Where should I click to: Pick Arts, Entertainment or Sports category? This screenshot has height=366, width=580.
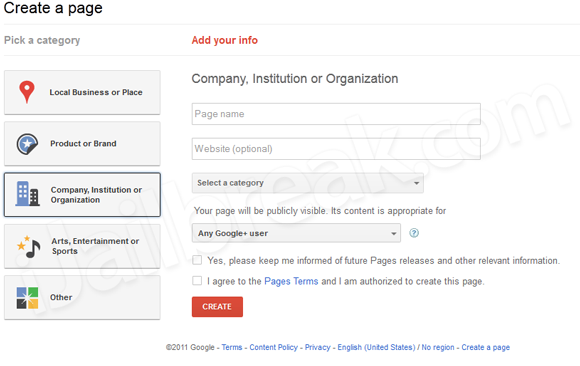(x=82, y=246)
